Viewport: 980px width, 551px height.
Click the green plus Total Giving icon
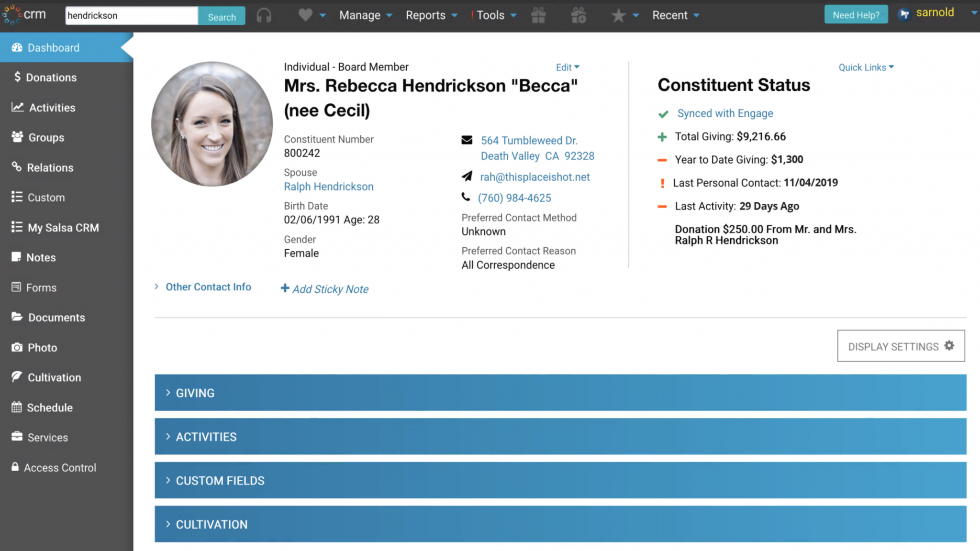pos(662,137)
